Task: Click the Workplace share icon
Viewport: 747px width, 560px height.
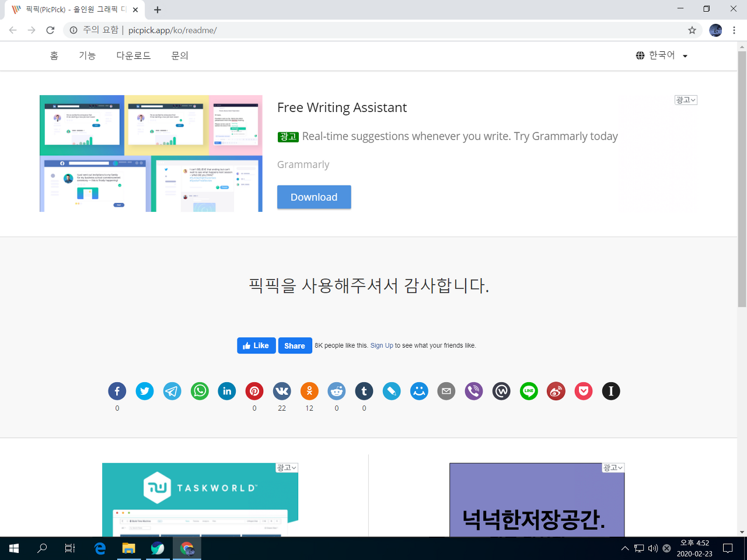Action: pyautogui.click(x=501, y=391)
